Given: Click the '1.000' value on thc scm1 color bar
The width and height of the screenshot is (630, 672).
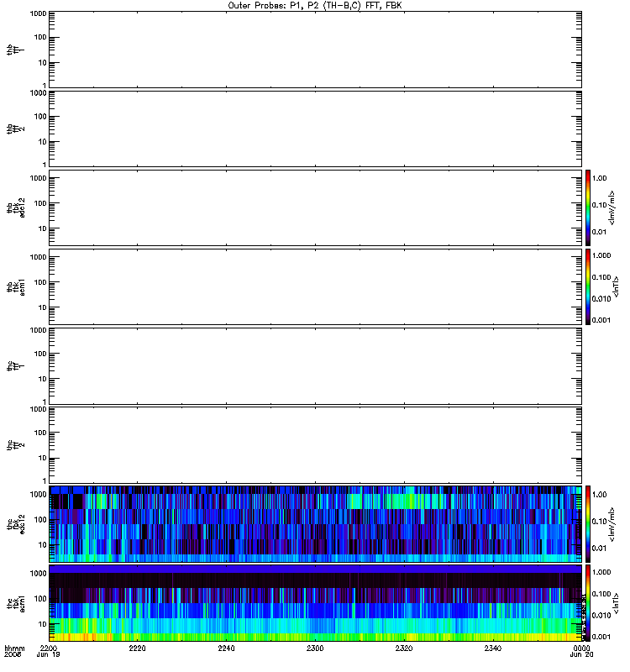Looking at the screenshot, I should pos(601,572).
